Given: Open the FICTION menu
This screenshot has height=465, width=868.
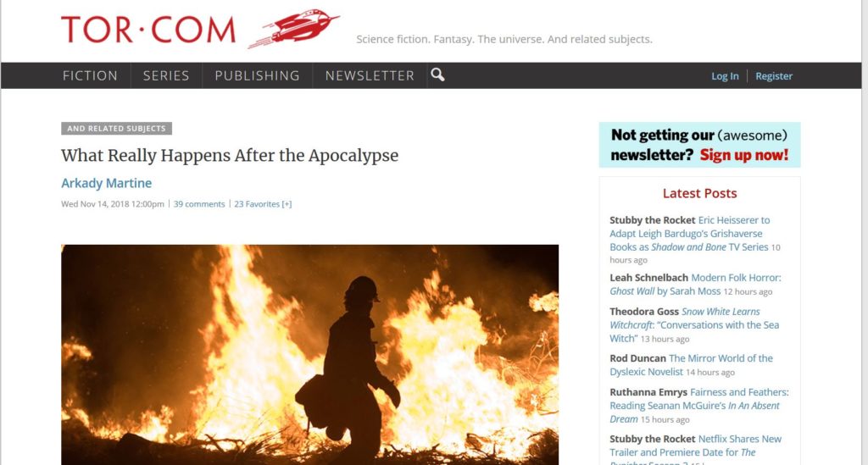Looking at the screenshot, I should pyautogui.click(x=90, y=75).
